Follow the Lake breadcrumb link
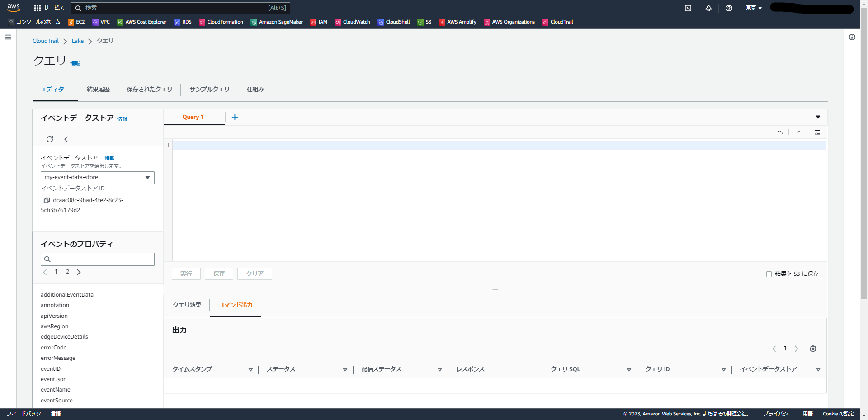 [78, 41]
